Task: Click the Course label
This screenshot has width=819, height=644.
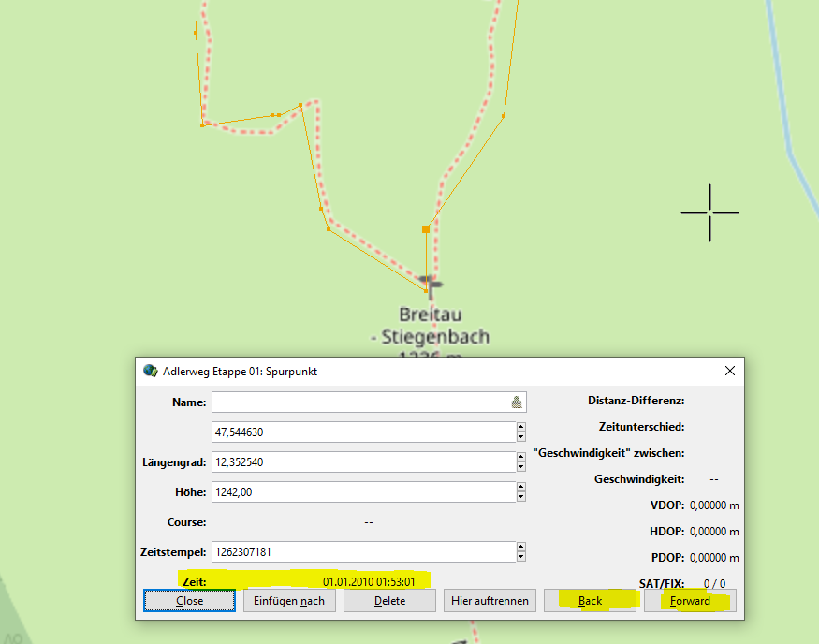Action: click(186, 522)
